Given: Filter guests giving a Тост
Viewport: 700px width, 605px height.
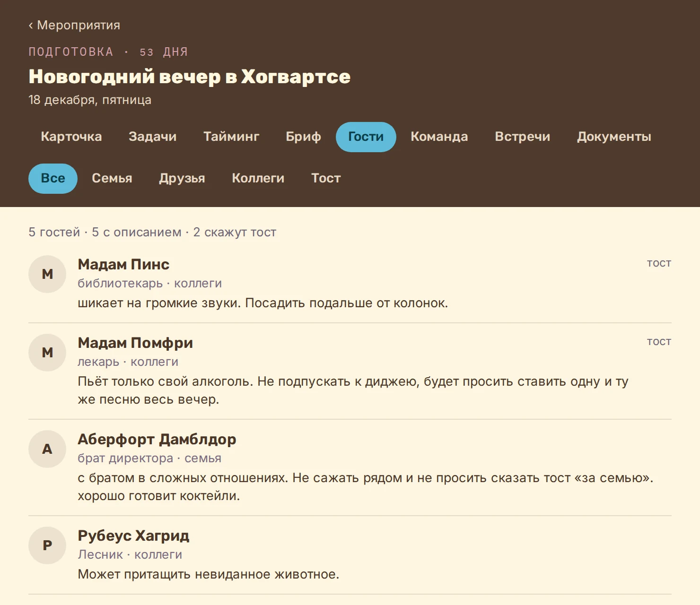Looking at the screenshot, I should pos(326,178).
